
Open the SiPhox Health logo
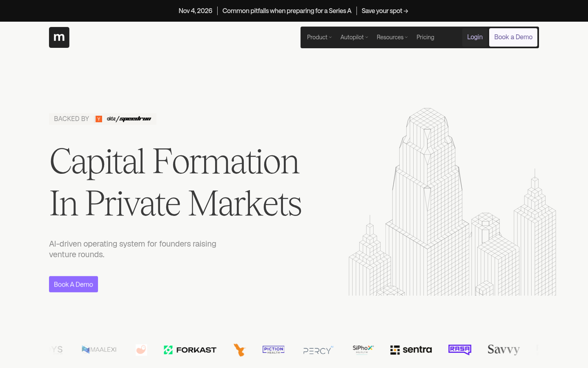click(x=363, y=349)
